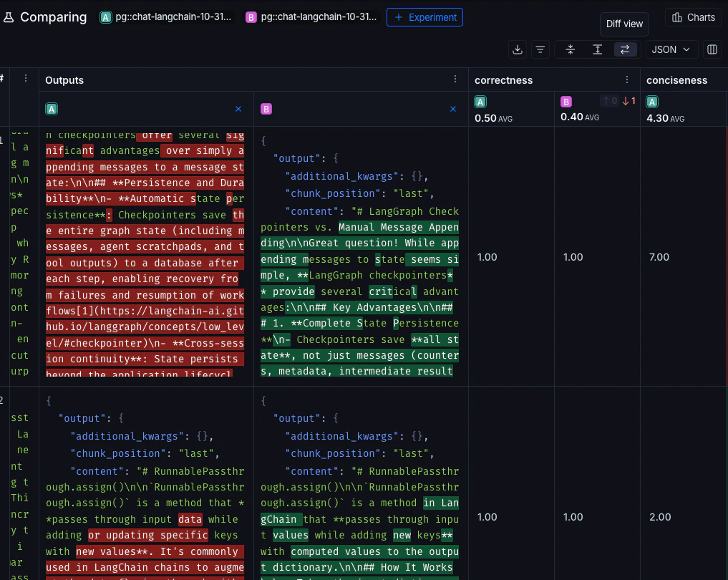
Task: Select the expanded row height icon
Action: click(598, 49)
